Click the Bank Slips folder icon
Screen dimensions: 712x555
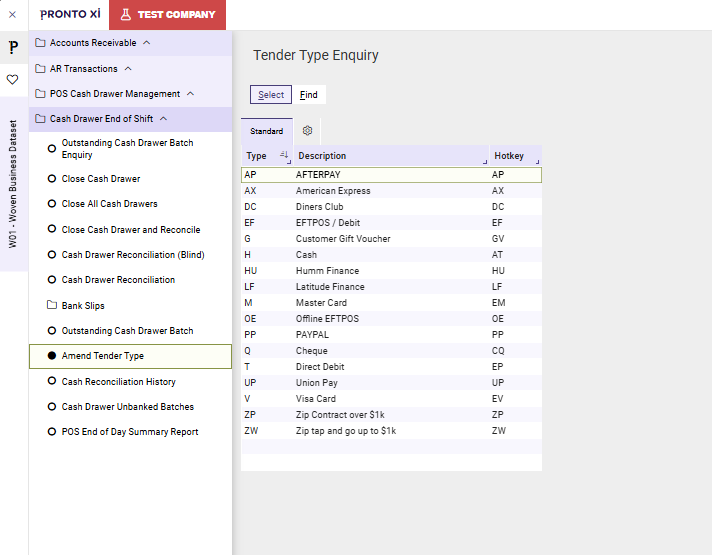pyautogui.click(x=52, y=306)
